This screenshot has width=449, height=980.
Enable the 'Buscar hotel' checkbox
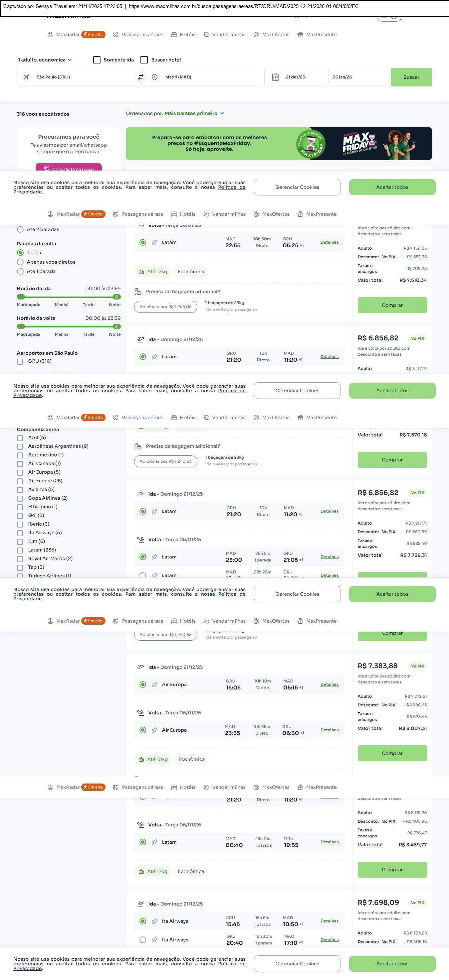[x=144, y=60]
